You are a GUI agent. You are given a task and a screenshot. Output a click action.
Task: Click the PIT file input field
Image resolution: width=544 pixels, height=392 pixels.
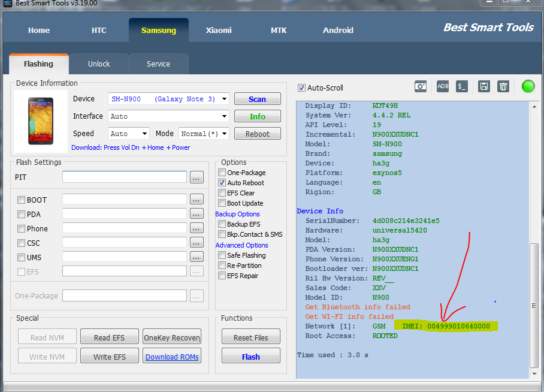(125, 177)
